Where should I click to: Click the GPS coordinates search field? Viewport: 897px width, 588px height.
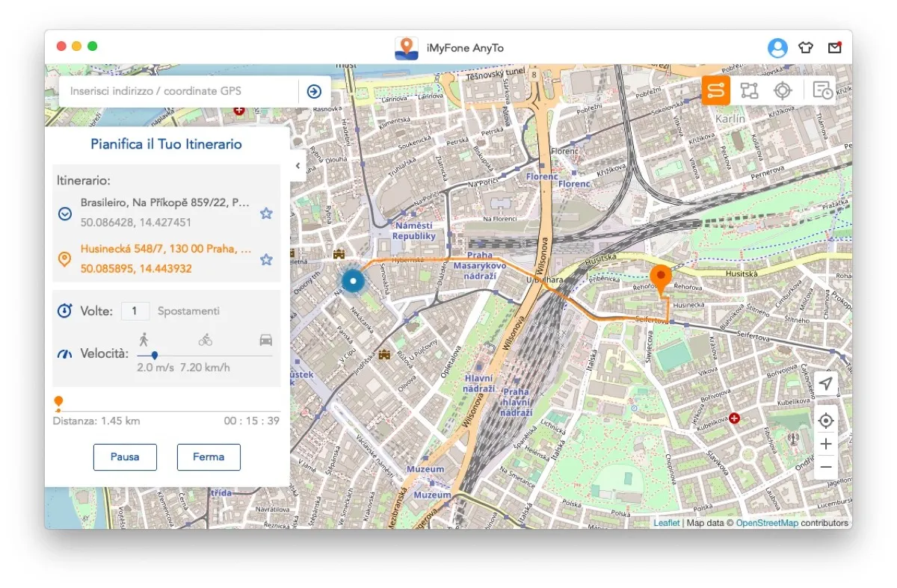(172, 90)
